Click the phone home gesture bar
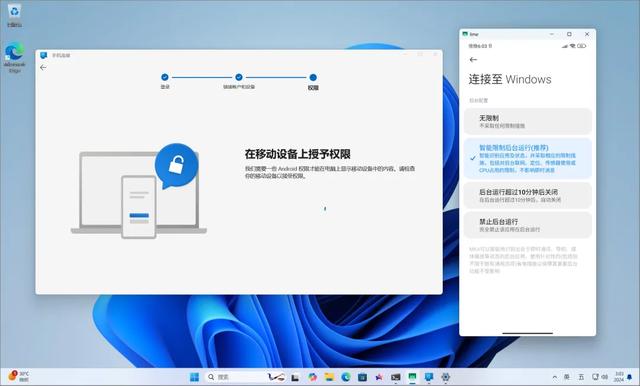Image resolution: width=640 pixels, height=386 pixels. (x=527, y=333)
